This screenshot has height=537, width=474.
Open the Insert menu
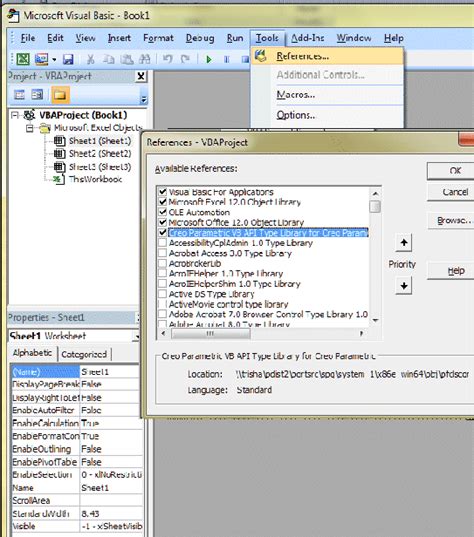coord(119,38)
